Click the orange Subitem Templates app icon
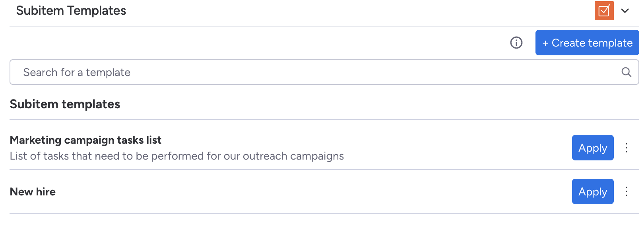This screenshot has height=238, width=644. 604,11
